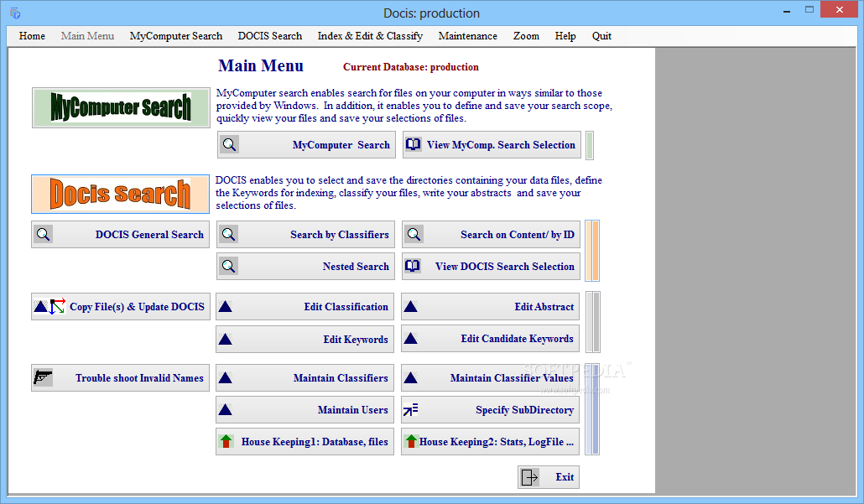Click the greyed Main Menu item

pos(87,36)
